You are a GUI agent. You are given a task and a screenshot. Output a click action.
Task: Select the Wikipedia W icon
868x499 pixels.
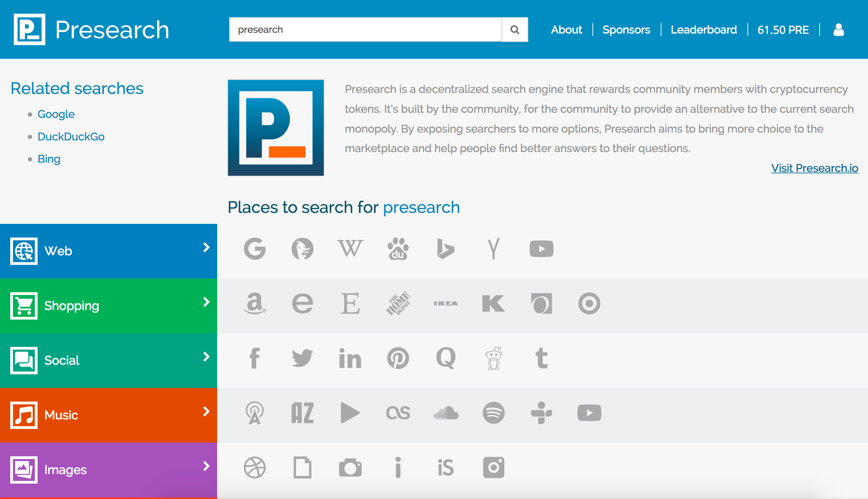pos(350,249)
